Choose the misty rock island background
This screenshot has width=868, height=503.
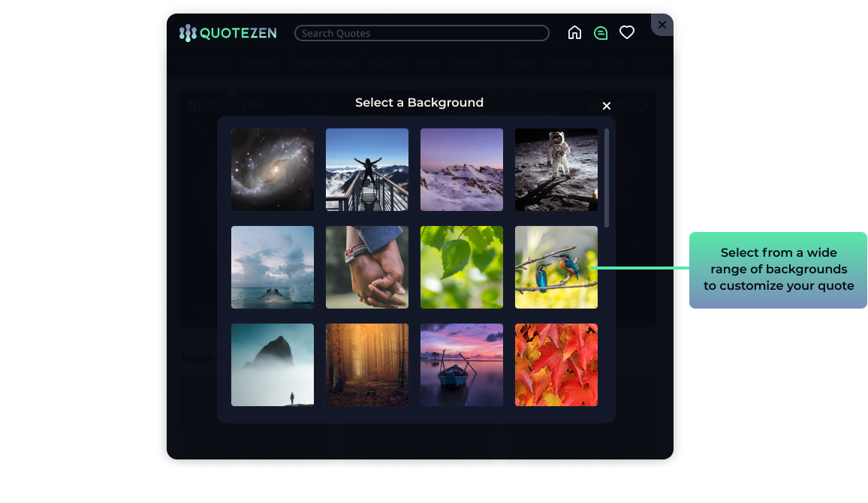[x=273, y=365]
